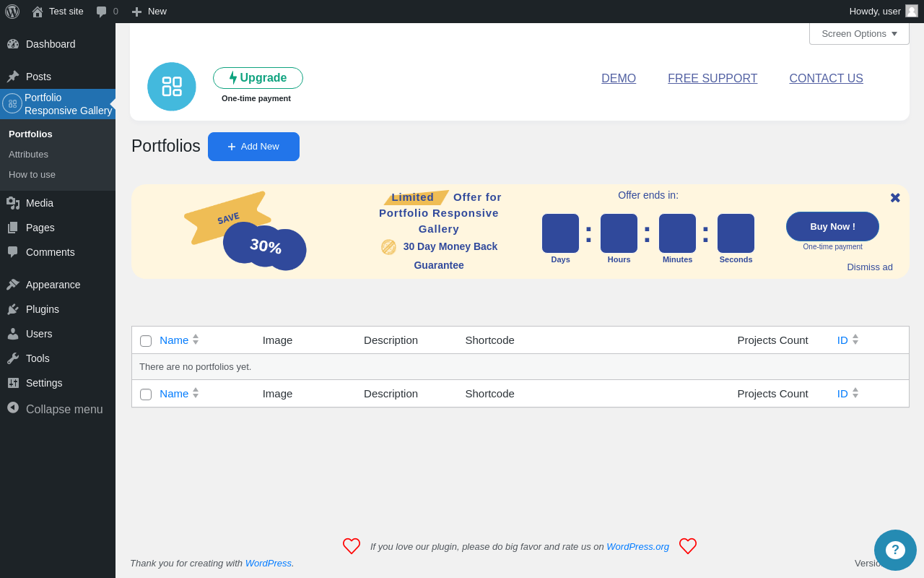Open the CONTACT US link
924x578 pixels.
coord(826,79)
